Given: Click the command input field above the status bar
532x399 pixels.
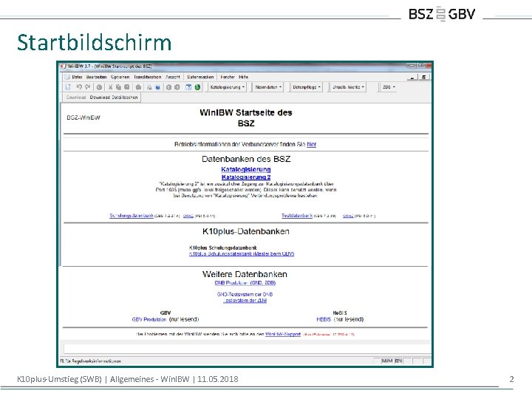Looking at the screenshot, I should coord(247,349).
